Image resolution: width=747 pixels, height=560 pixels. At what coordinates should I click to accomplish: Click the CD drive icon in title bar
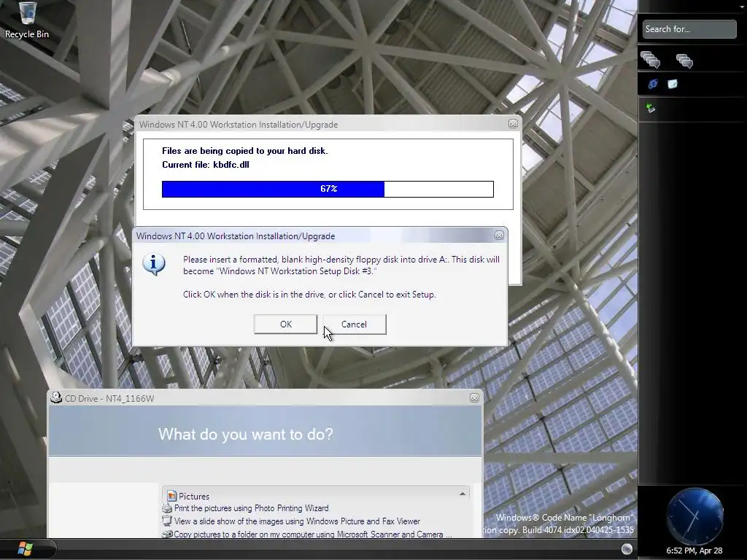coord(56,397)
